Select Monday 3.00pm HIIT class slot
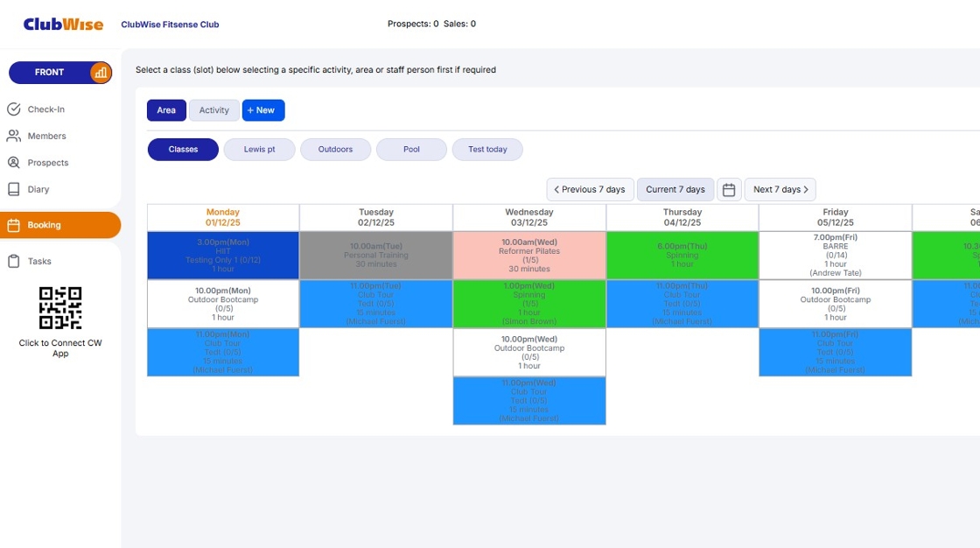Viewport: 980px width, 548px height. (223, 256)
